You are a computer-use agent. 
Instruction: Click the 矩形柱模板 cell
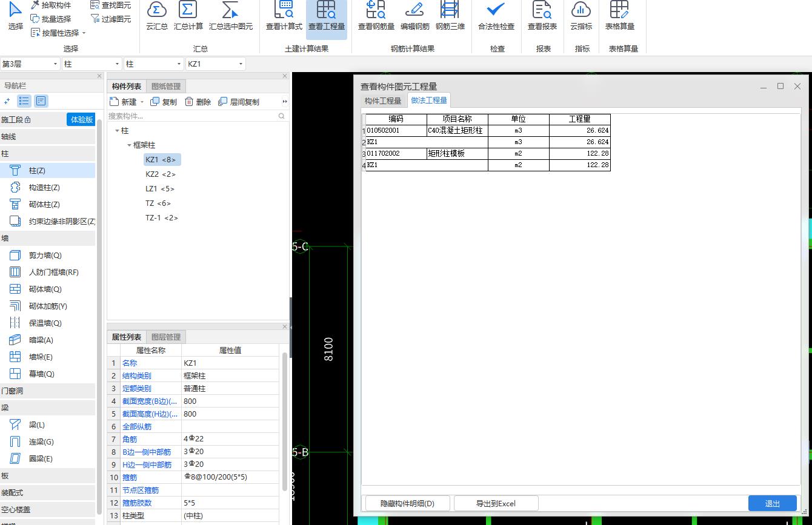(458, 154)
